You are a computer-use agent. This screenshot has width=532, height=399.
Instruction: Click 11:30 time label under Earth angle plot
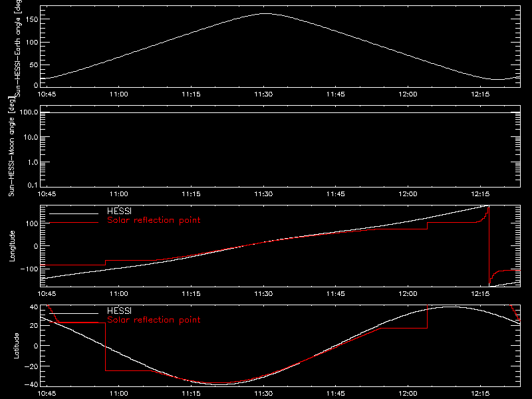coord(263,94)
